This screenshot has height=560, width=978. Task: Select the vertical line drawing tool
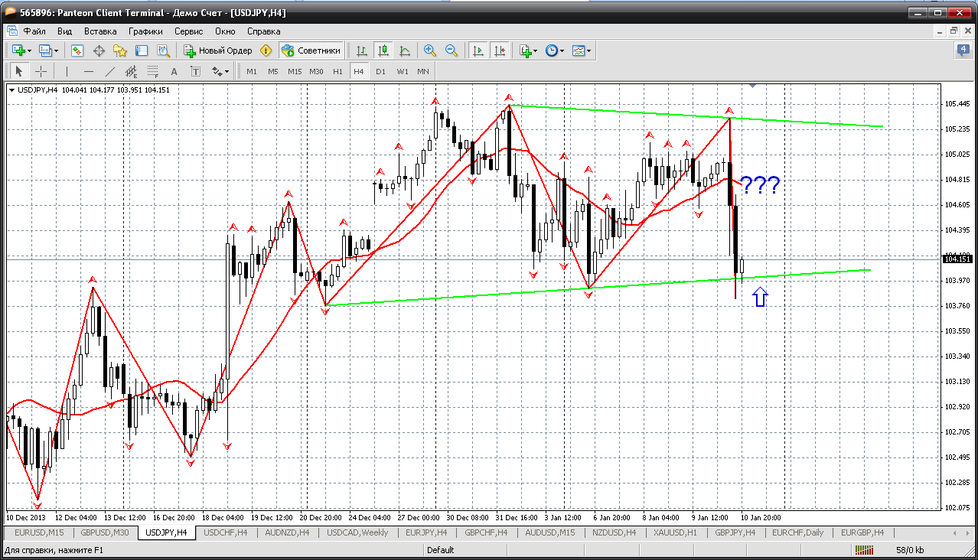67,71
